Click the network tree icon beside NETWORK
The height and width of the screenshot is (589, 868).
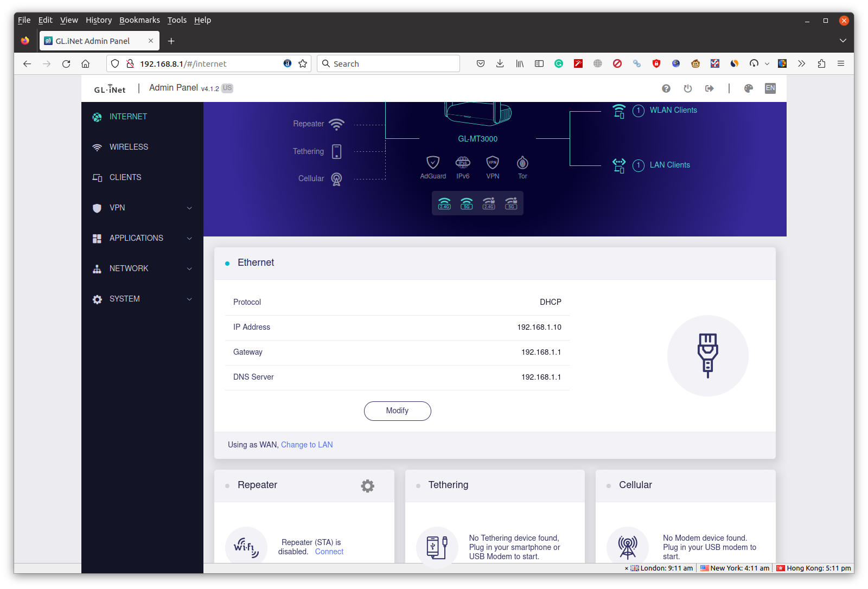click(97, 269)
